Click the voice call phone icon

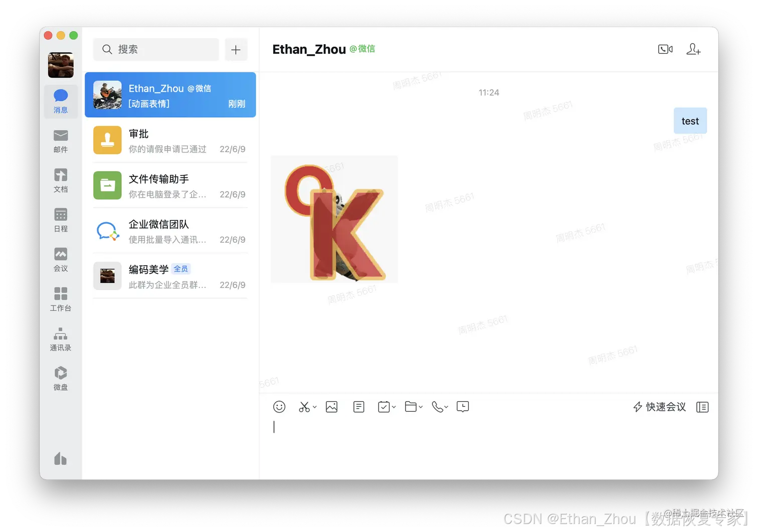[437, 407]
